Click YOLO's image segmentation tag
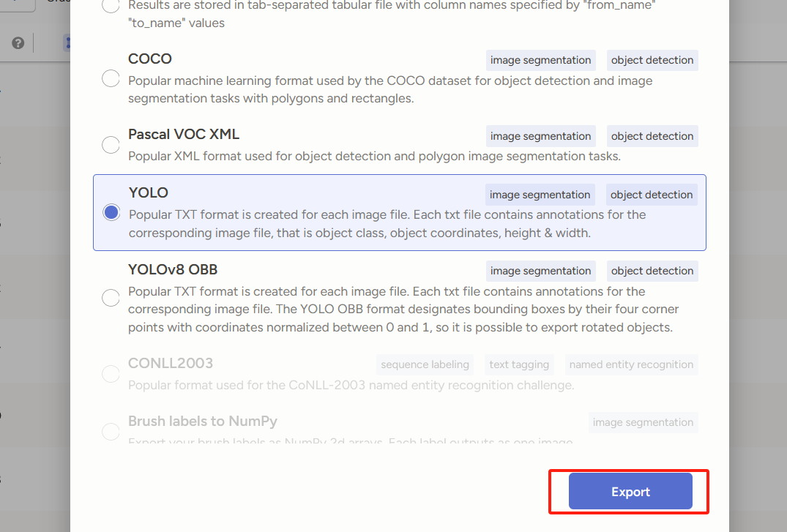The width and height of the screenshot is (787, 532). tap(540, 195)
